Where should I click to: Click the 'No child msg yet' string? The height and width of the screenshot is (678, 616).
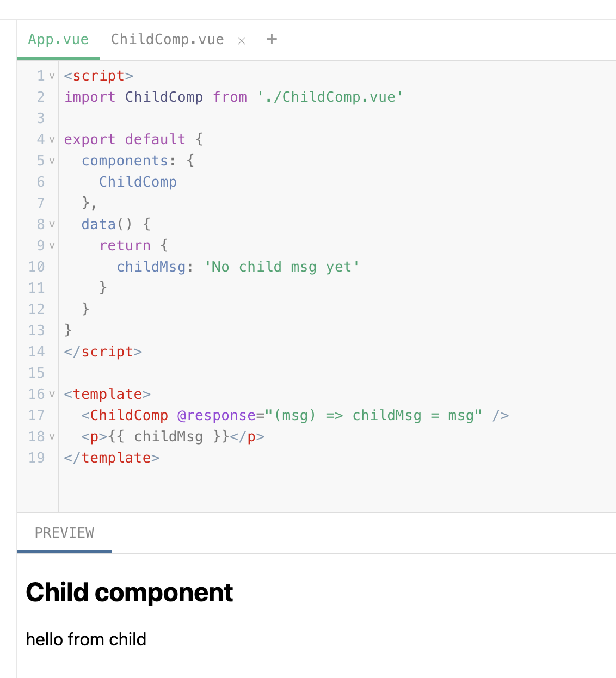point(282,267)
